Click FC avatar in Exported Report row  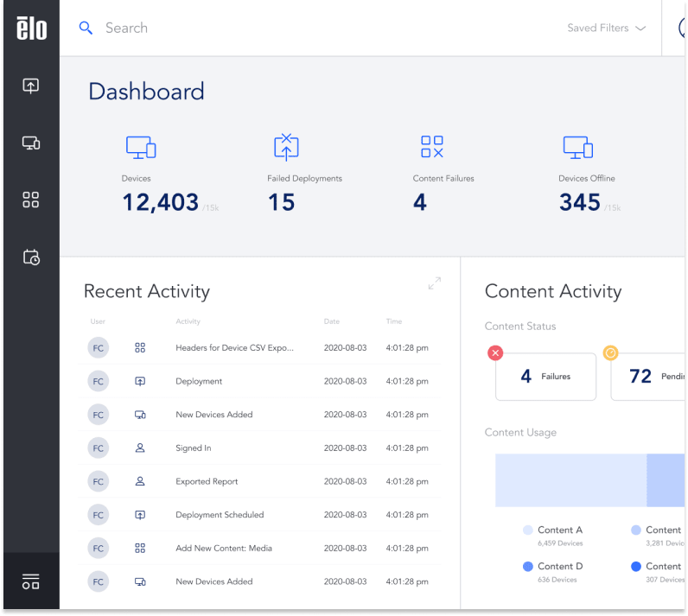coord(99,481)
